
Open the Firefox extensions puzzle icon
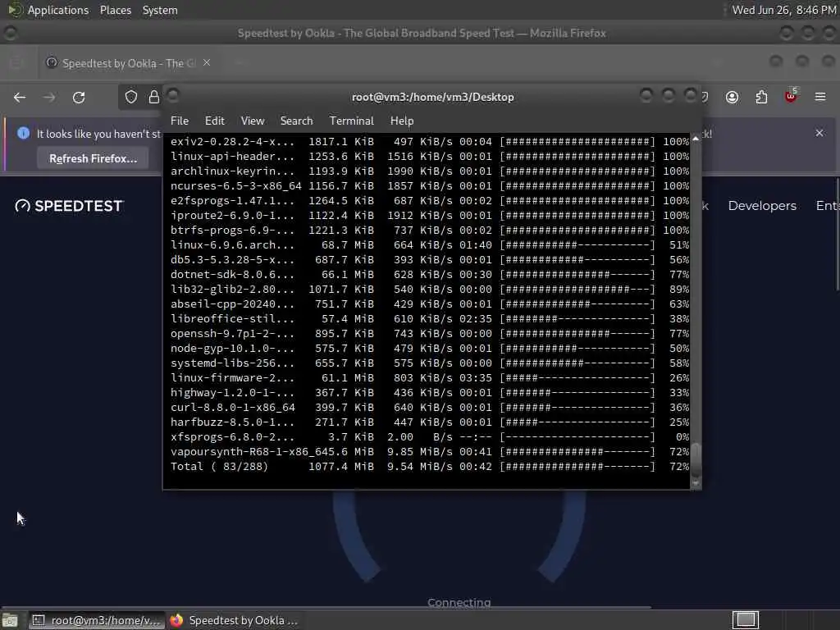(x=761, y=97)
